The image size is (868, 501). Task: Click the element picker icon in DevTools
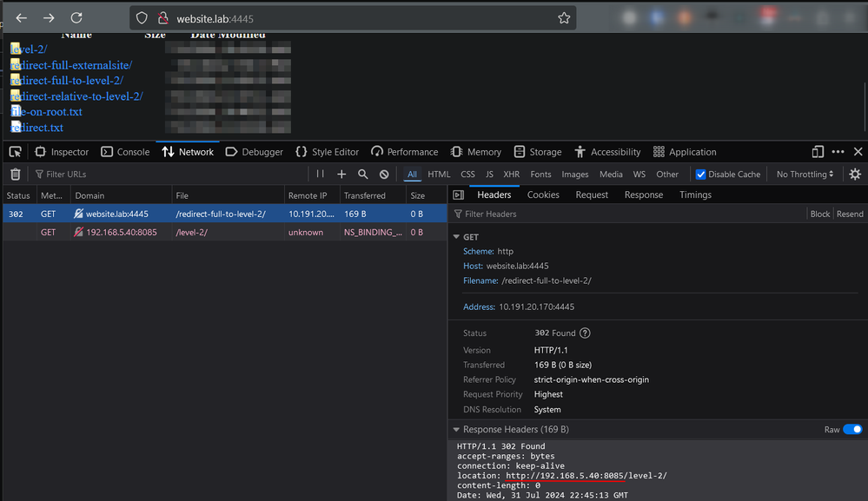click(15, 152)
